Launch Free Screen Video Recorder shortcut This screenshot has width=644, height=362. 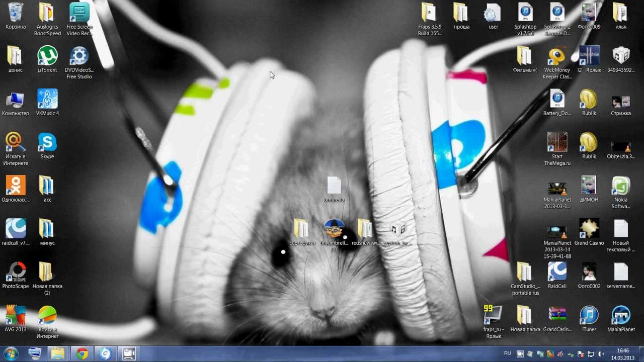(x=79, y=19)
